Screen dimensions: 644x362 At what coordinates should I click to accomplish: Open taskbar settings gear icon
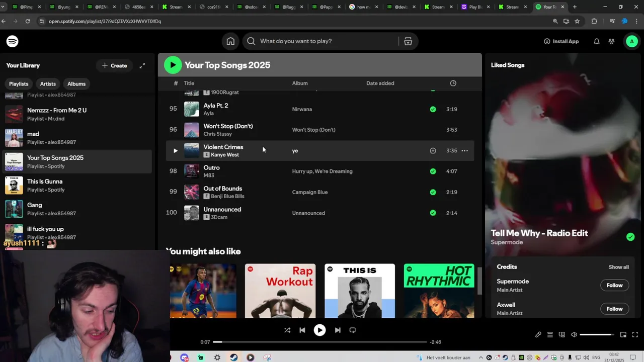tap(217, 357)
